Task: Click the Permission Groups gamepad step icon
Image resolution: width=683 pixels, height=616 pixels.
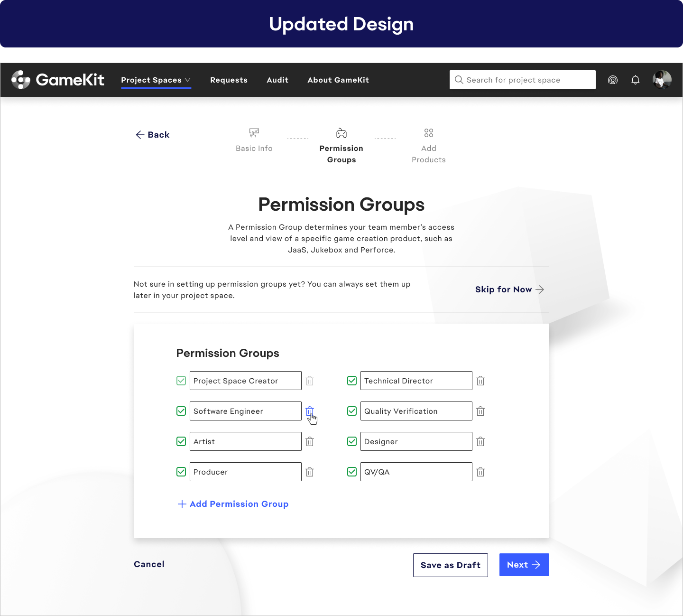Action: coord(341,133)
